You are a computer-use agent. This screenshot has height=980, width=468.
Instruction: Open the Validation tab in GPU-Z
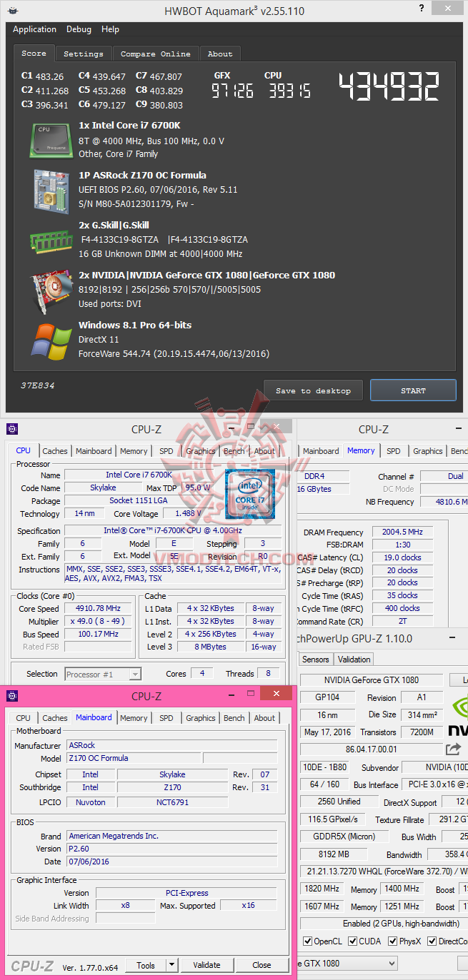pos(354,660)
